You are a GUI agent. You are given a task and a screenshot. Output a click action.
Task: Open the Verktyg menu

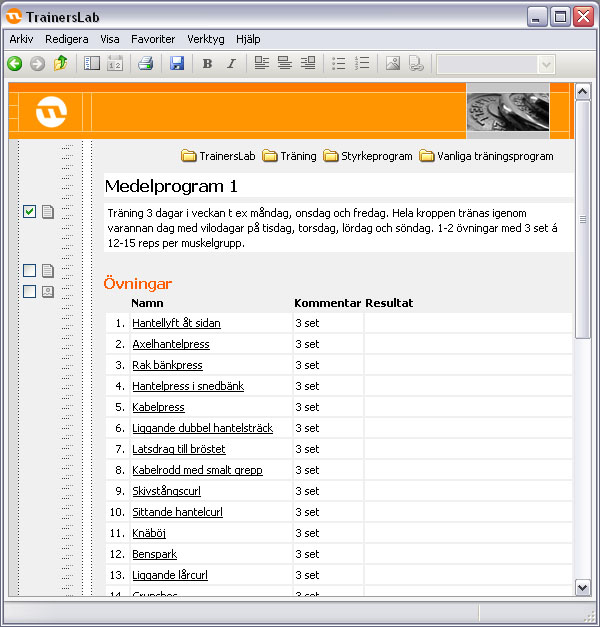coord(206,39)
